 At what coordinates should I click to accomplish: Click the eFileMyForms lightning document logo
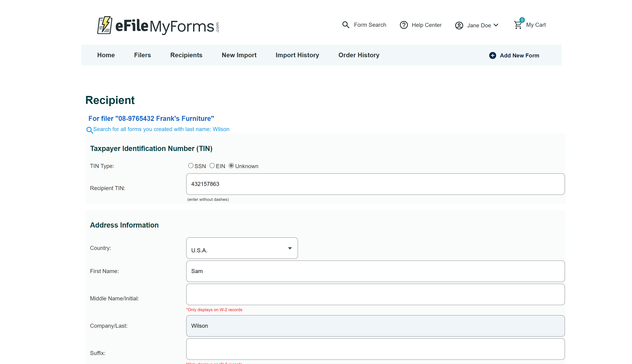(x=105, y=25)
